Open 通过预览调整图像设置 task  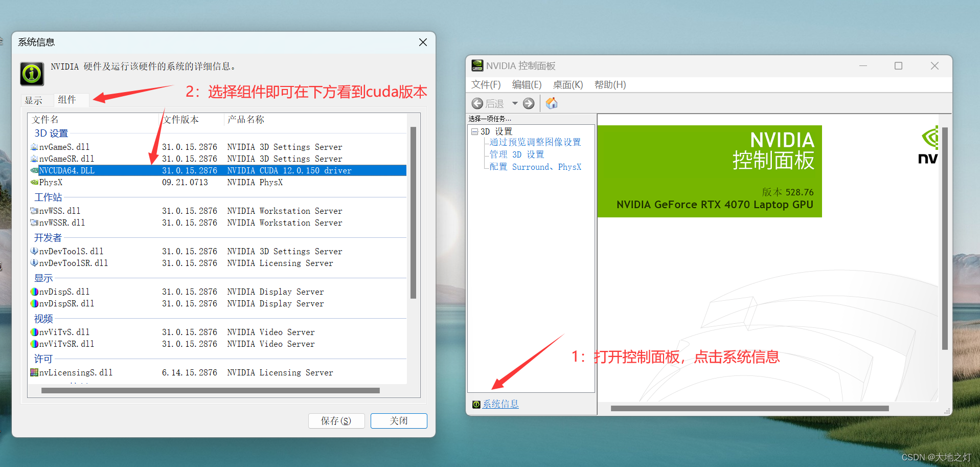pyautogui.click(x=535, y=142)
